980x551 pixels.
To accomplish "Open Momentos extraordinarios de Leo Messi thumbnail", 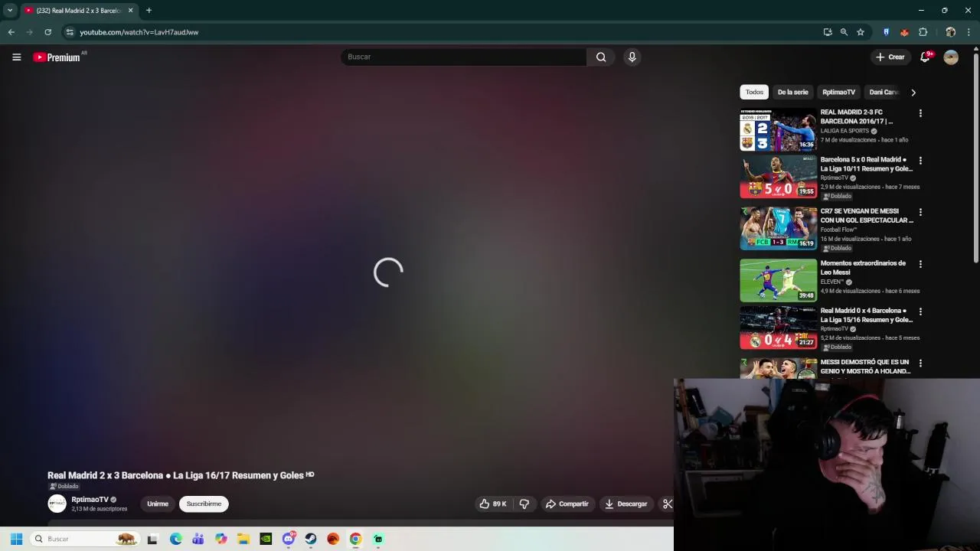I will click(x=778, y=281).
